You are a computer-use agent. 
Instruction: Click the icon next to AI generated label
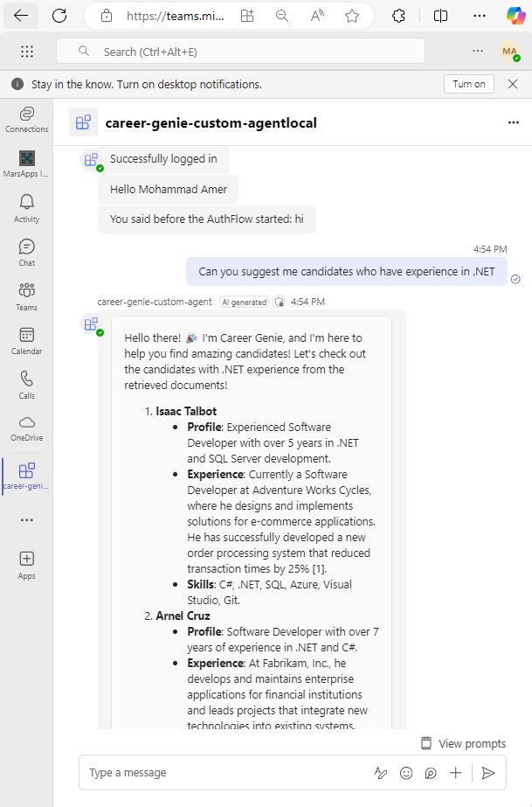click(x=280, y=303)
